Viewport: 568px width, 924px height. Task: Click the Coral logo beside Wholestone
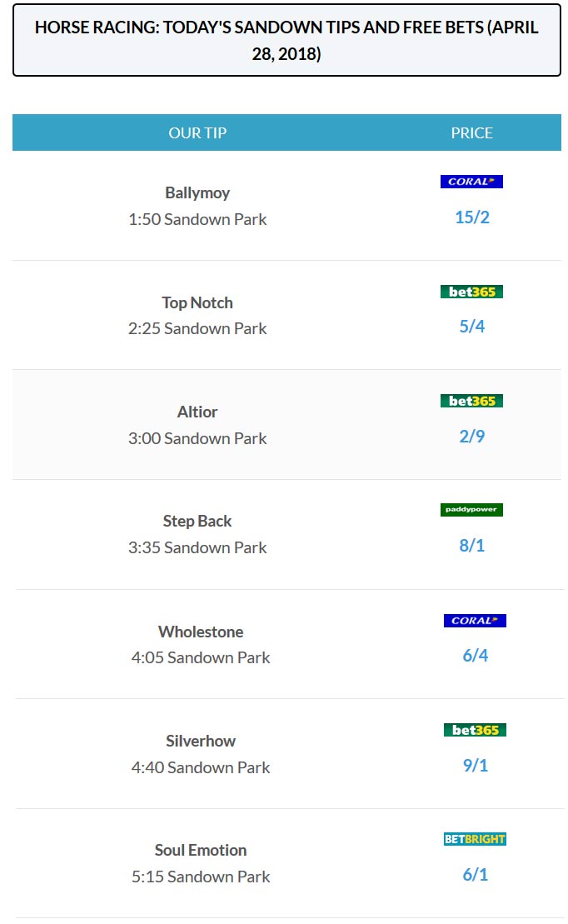(x=475, y=621)
